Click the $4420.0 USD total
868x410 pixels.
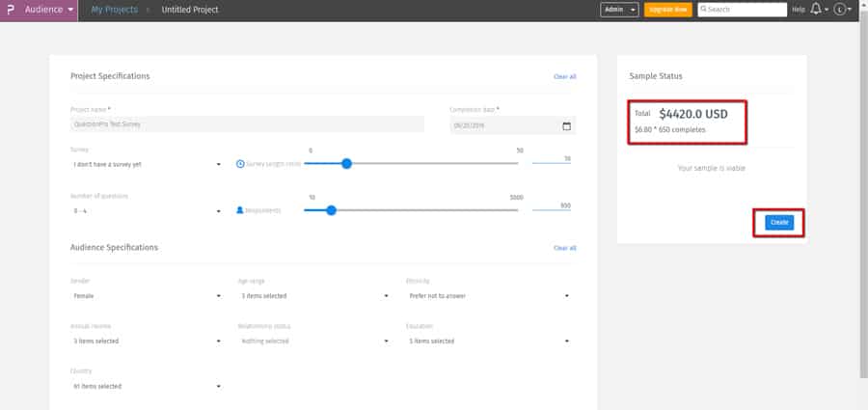693,114
